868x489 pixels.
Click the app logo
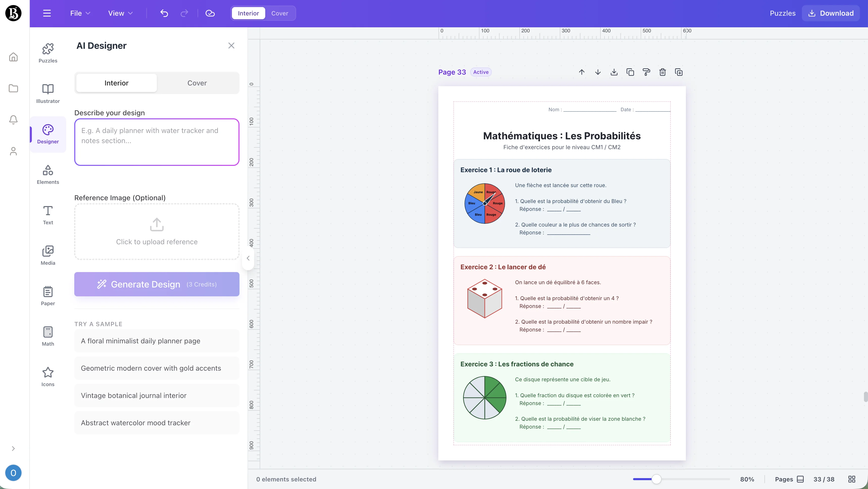(x=13, y=13)
